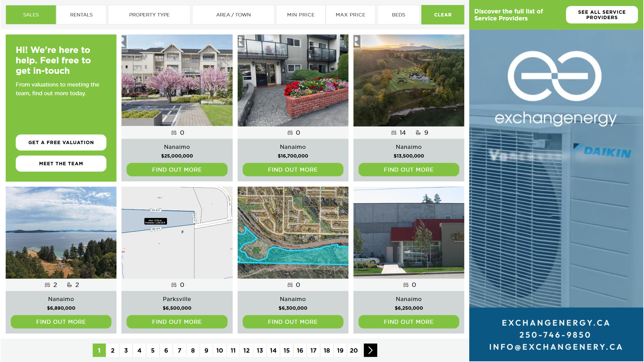Click bed icon on $6,890,000 listing
This screenshot has width=644, height=362.
pos(47,285)
